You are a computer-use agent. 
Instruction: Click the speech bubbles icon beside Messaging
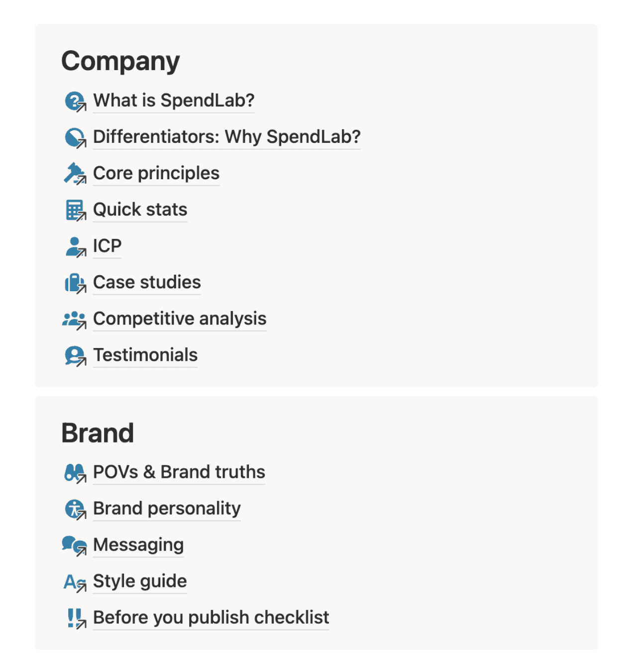click(x=74, y=545)
